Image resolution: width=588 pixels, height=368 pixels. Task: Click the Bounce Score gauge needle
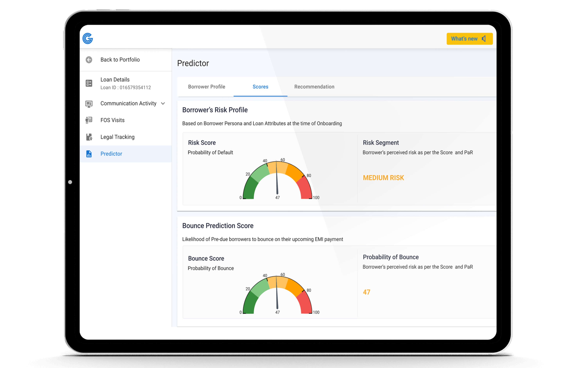pos(277,292)
